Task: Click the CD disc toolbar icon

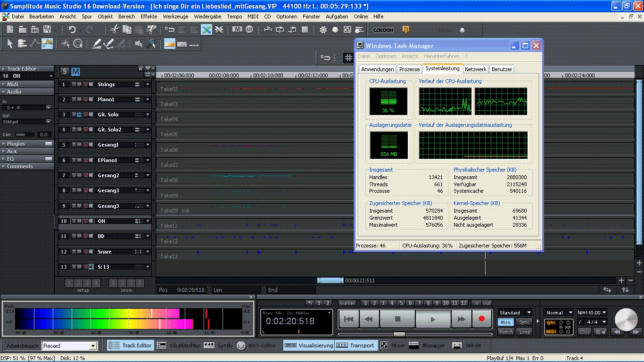Action: pos(249,30)
